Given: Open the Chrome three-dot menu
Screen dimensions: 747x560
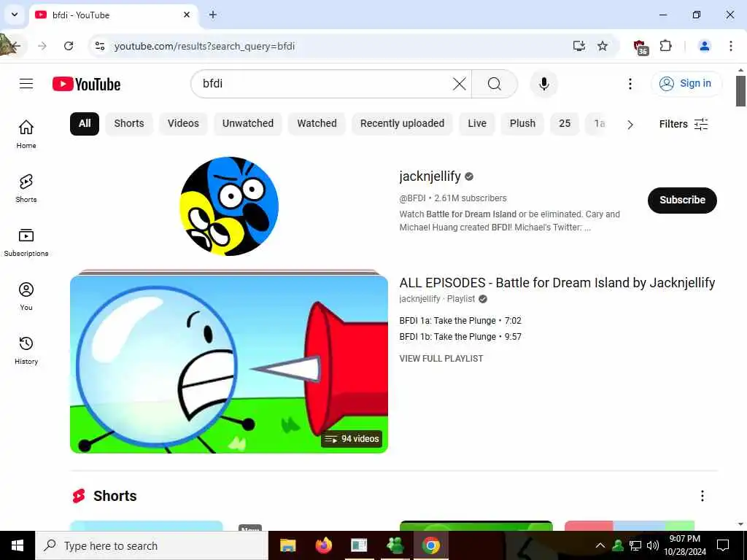Looking at the screenshot, I should (x=731, y=46).
